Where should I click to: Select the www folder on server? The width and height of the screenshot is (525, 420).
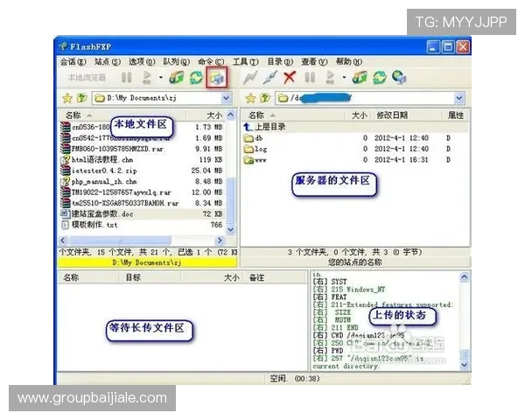click(355, 160)
